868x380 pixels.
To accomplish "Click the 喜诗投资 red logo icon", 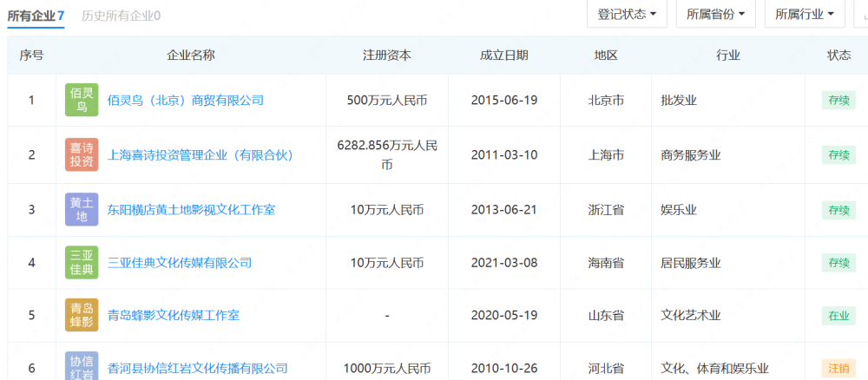I will [x=82, y=154].
